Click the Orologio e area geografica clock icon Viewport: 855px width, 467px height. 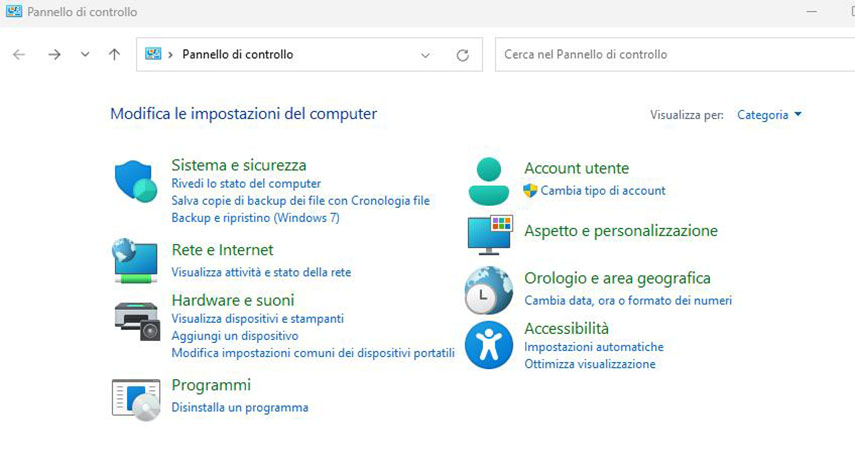point(489,290)
